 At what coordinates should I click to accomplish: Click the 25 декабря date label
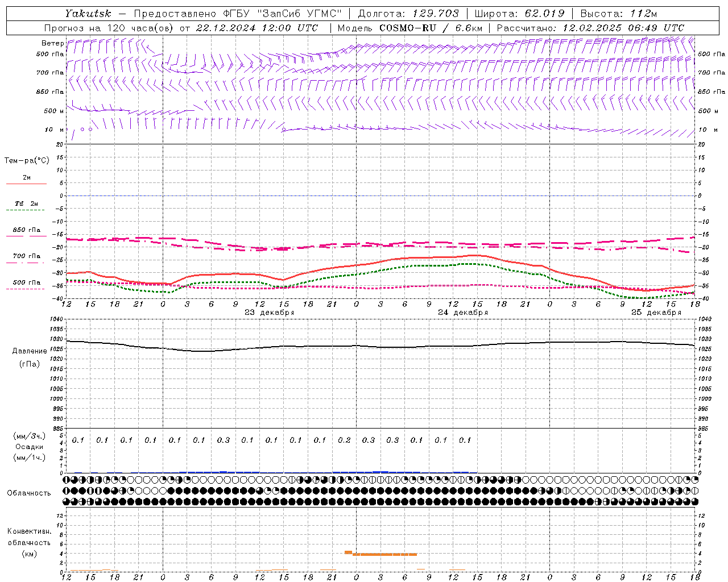tap(656, 313)
